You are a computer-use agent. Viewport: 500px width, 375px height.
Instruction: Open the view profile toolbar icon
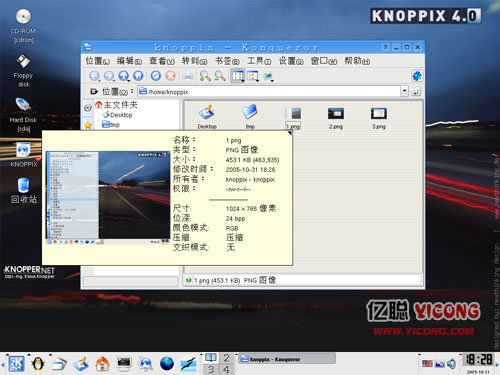[268, 76]
